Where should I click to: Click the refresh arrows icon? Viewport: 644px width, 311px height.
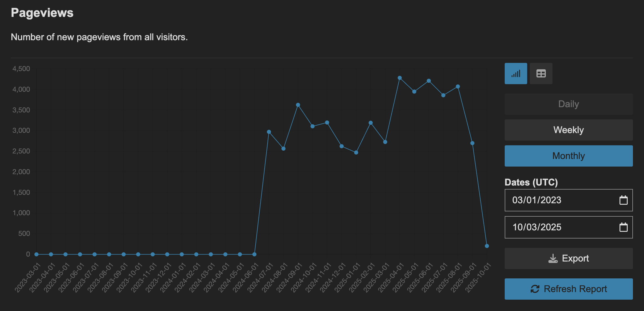535,289
